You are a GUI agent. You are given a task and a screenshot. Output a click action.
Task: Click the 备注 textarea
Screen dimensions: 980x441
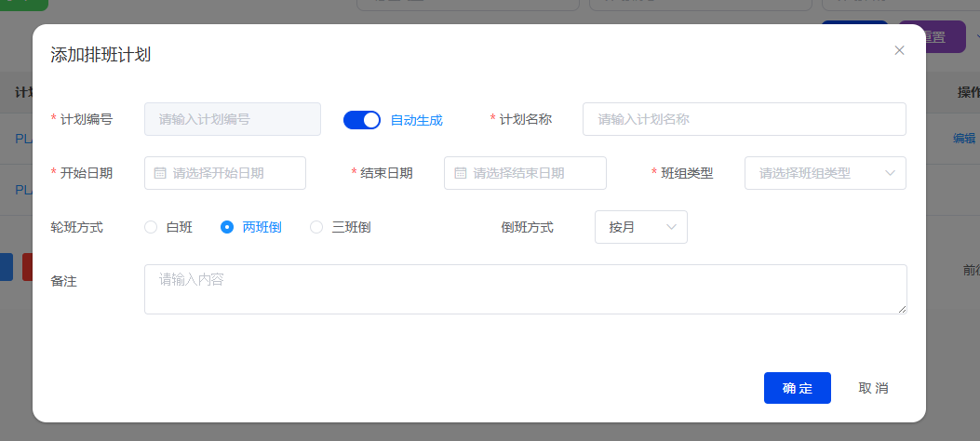coord(526,289)
